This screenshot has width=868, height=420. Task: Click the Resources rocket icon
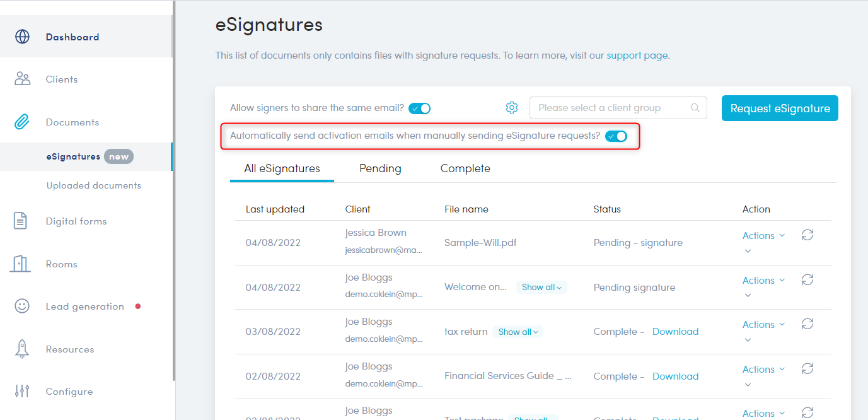22,349
